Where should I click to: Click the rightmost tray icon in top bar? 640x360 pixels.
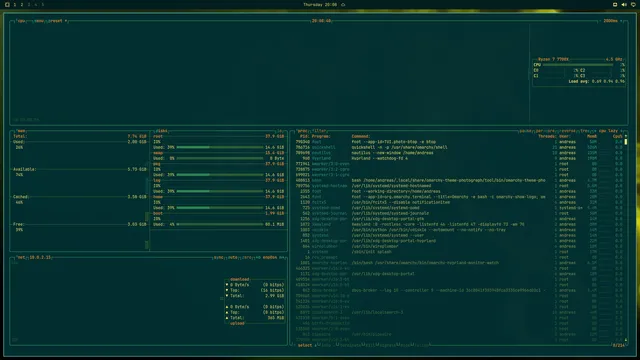coord(633,4)
